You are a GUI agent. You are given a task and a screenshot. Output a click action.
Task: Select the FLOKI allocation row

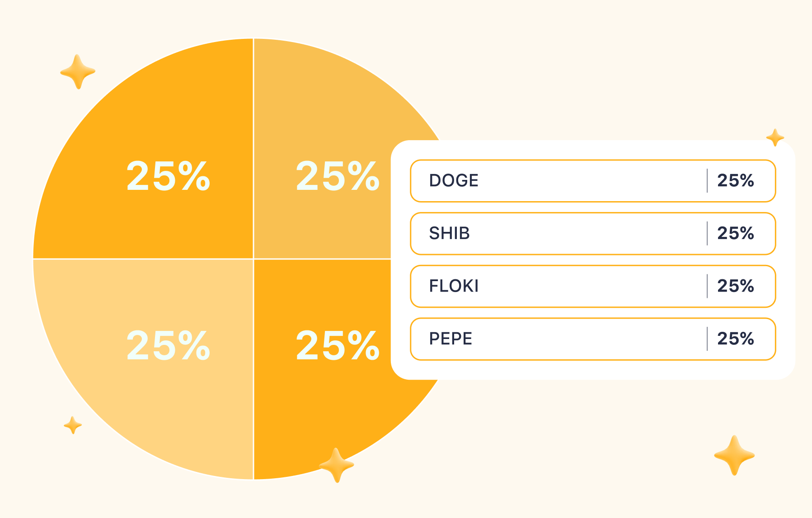[593, 286]
